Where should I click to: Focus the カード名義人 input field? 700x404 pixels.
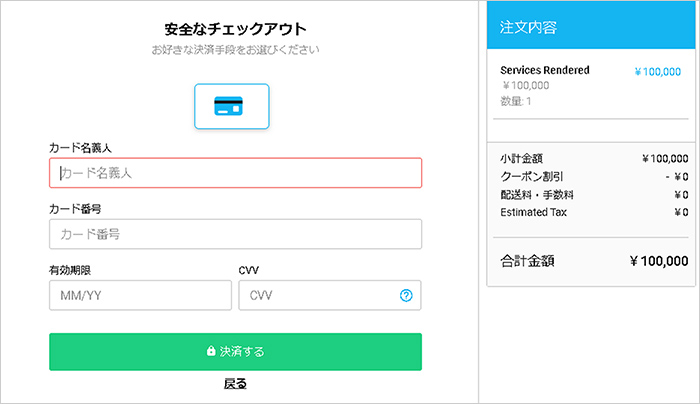coord(235,173)
